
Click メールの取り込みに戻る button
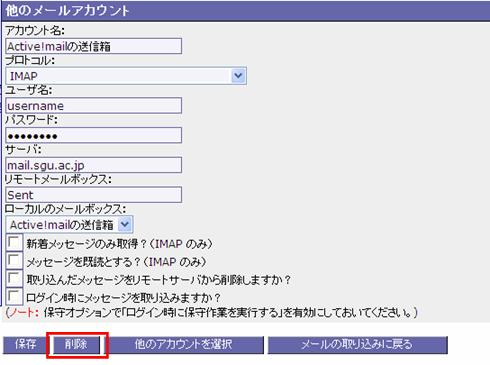[x=357, y=345]
